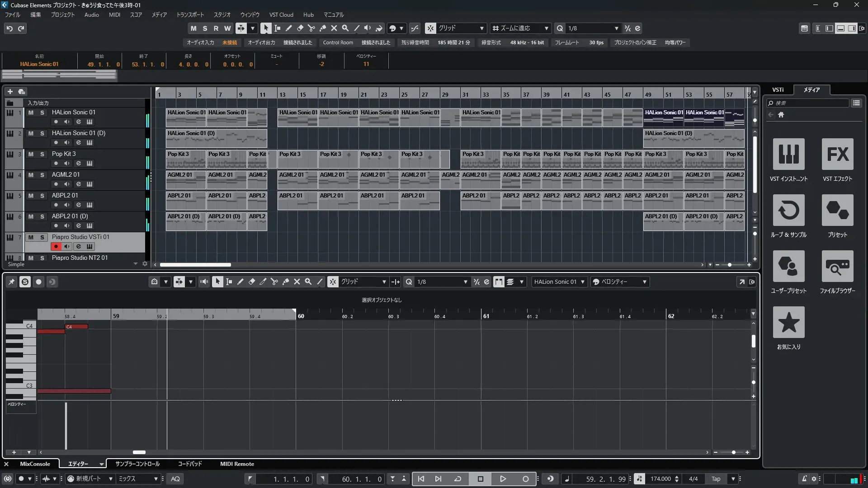Mute the Pop Kit 3 track
Screen dimensions: 868x488
point(31,154)
